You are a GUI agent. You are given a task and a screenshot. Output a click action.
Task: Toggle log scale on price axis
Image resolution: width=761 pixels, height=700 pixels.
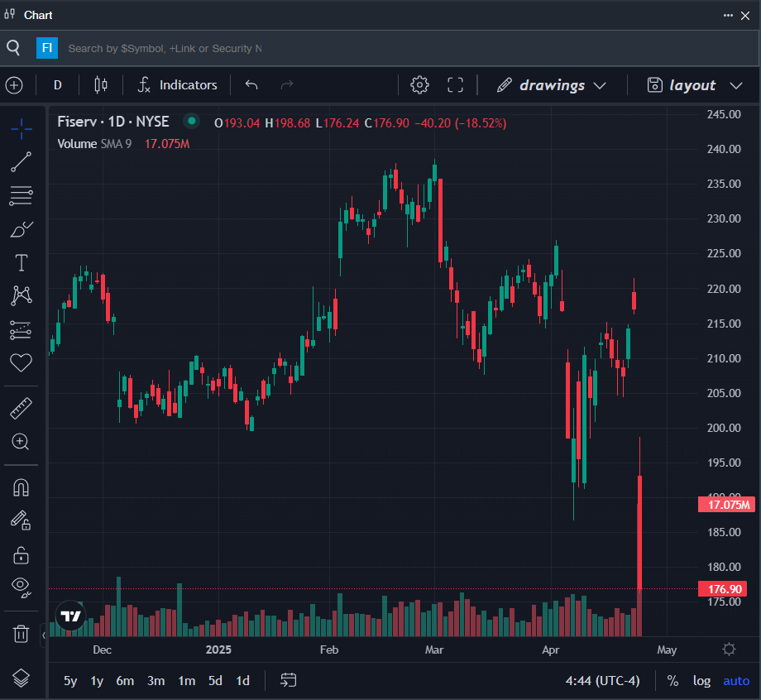pyautogui.click(x=701, y=681)
